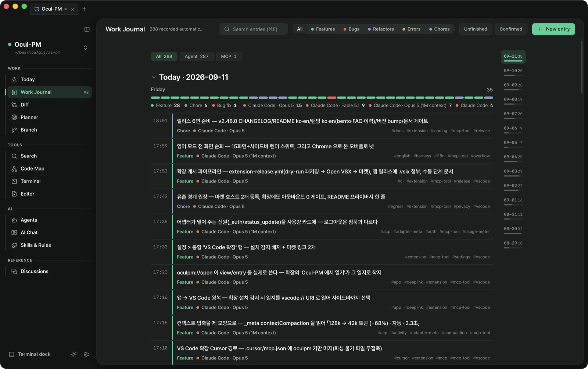This screenshot has height=369, width=588.
Task: Toggle the Unfinished filter
Action: tap(476, 29)
